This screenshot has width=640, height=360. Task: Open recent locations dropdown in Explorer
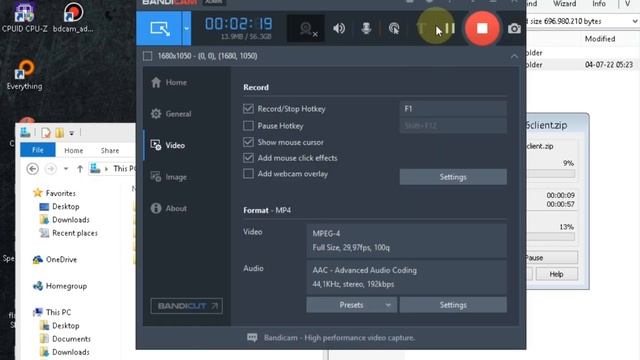pos(66,169)
